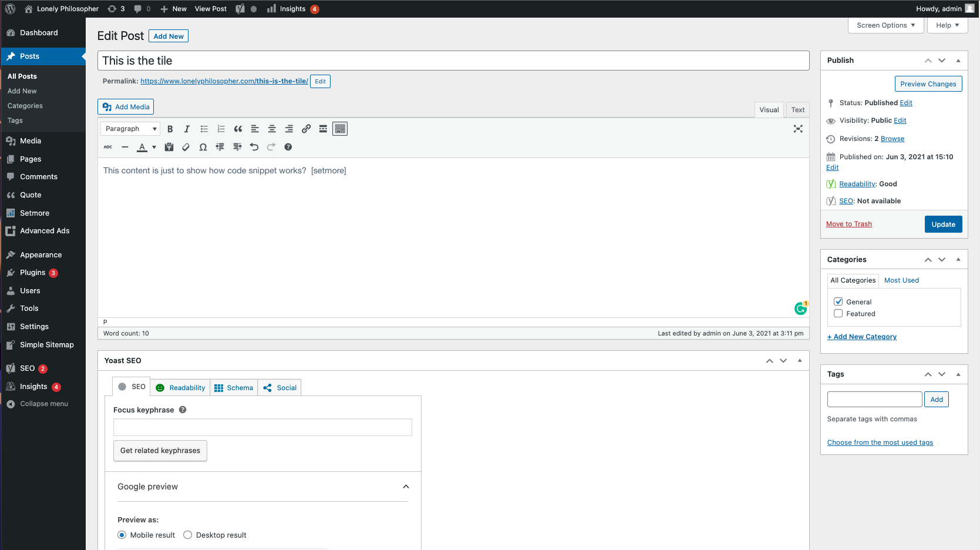This screenshot has height=550, width=980.
Task: Align text right
Action: tap(289, 129)
